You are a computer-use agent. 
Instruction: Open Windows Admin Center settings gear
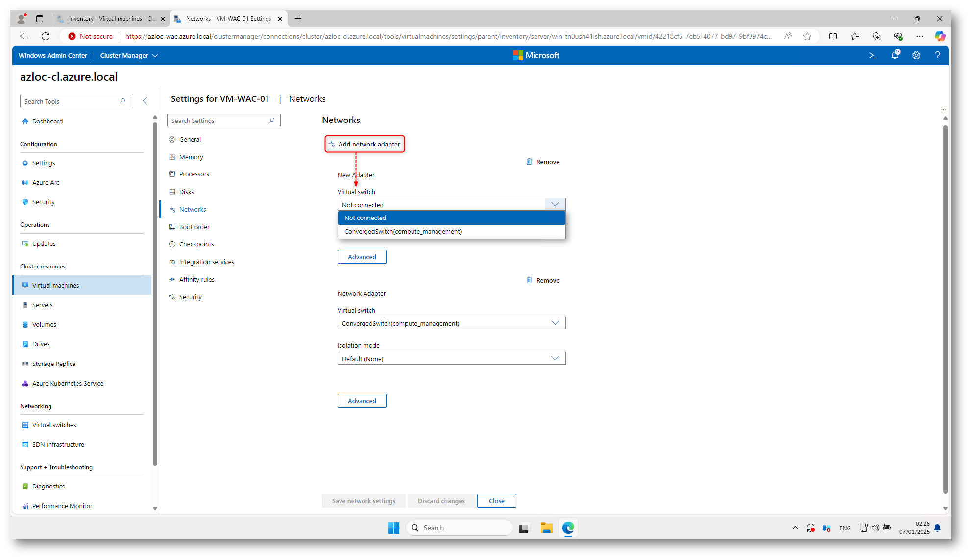(x=916, y=56)
